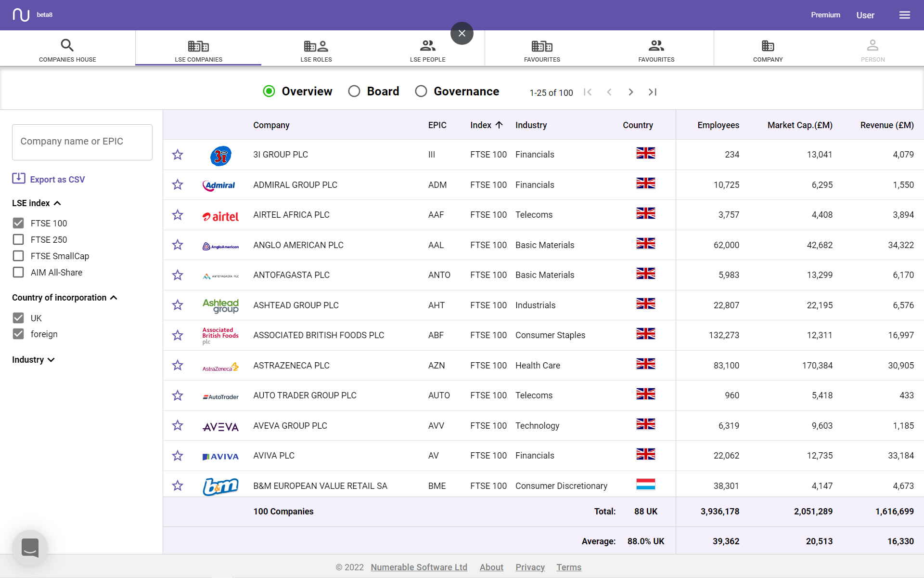Screen dimensions: 924x578
Task: Sort by EPIC column header
Action: point(437,125)
